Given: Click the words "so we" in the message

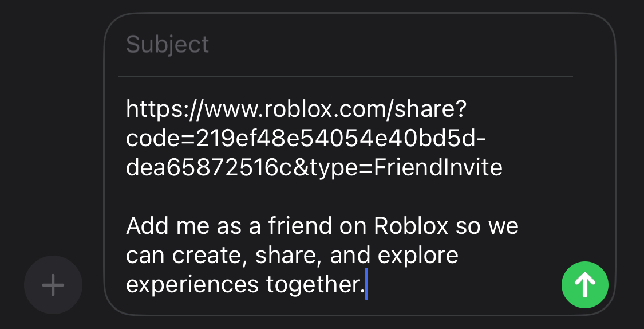Looking at the screenshot, I should pyautogui.click(x=488, y=226).
